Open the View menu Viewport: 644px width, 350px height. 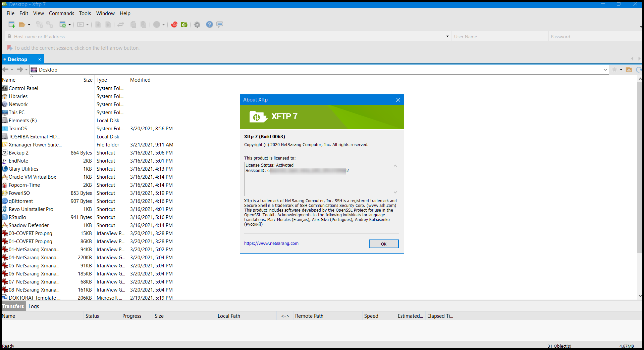38,13
